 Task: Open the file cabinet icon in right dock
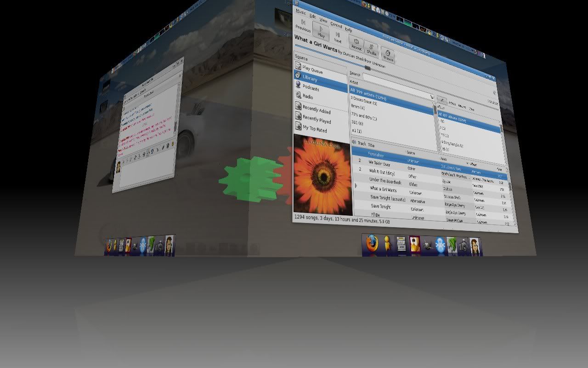401,244
